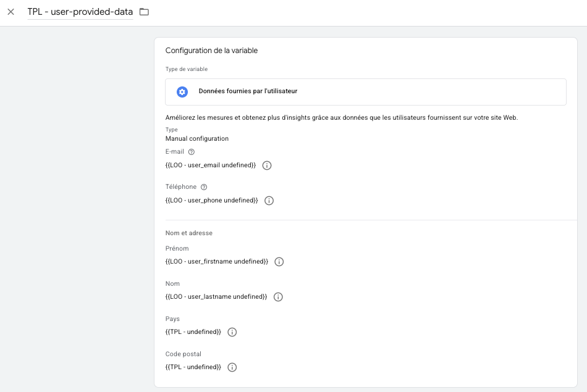
Task: Click the {{LOO - user_phone undefined}} value
Action: coord(211,201)
